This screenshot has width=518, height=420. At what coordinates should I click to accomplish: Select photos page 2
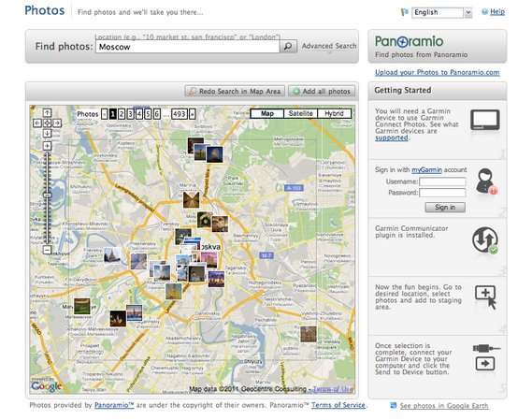[122, 114]
